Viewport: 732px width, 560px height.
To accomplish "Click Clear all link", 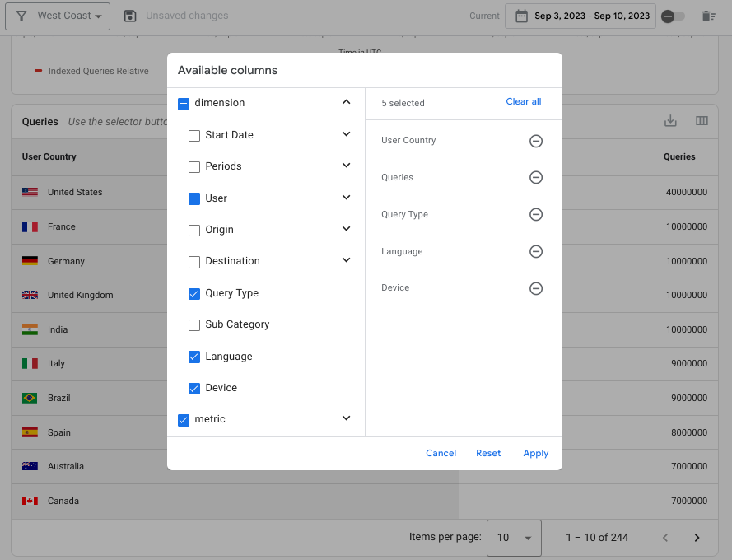I will click(524, 102).
